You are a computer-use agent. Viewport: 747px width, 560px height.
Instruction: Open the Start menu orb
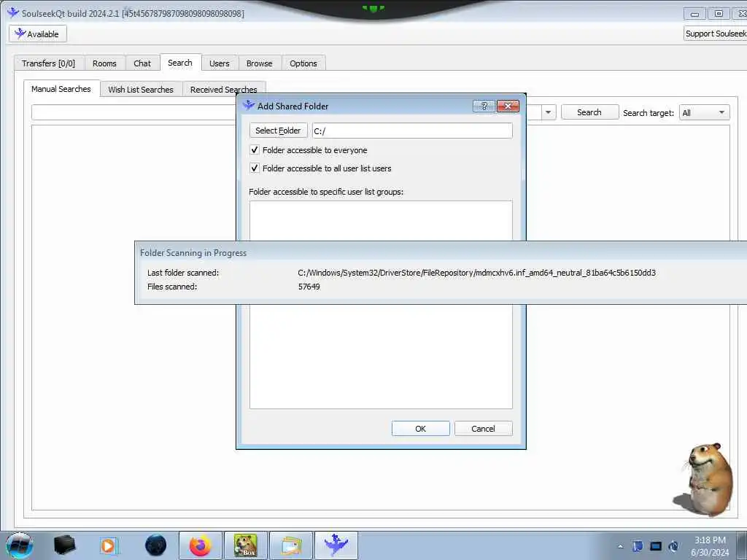click(x=19, y=545)
